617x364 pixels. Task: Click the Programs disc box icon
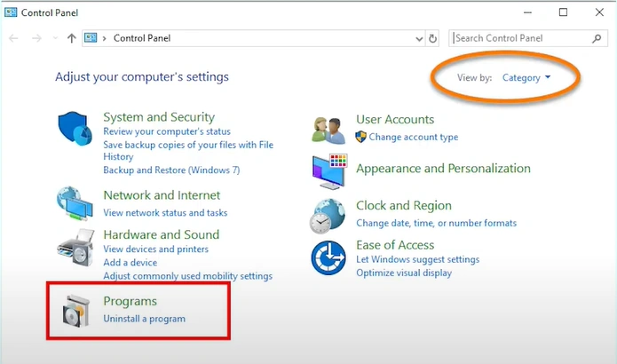(x=76, y=311)
